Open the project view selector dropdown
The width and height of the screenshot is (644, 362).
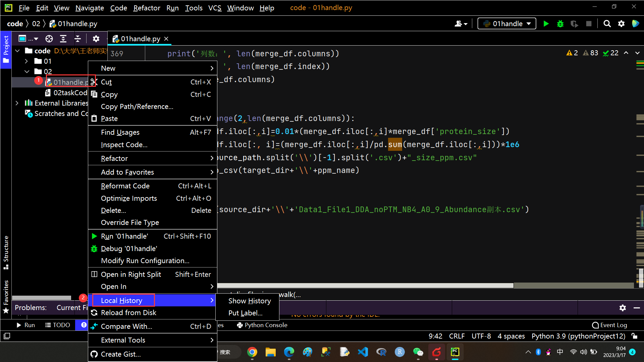[28, 39]
